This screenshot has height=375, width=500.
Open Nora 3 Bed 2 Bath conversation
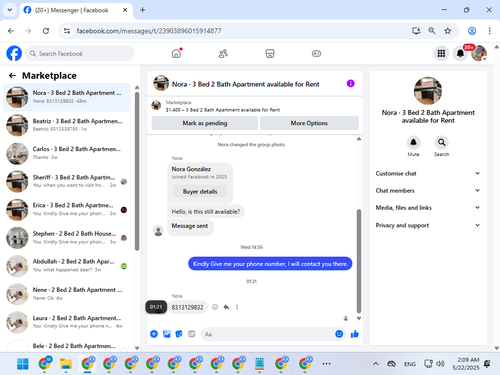tap(67, 97)
